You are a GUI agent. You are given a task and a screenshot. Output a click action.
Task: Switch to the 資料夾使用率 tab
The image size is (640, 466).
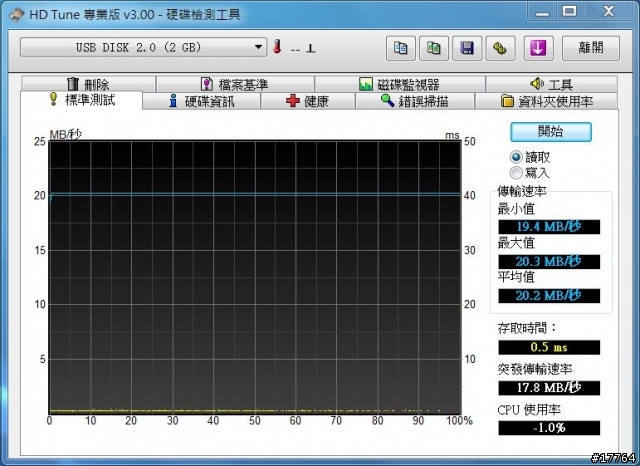click(x=547, y=101)
